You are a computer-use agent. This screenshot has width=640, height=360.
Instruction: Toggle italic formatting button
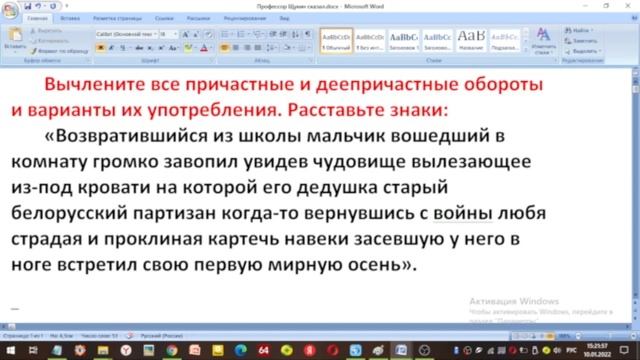coord(111,48)
